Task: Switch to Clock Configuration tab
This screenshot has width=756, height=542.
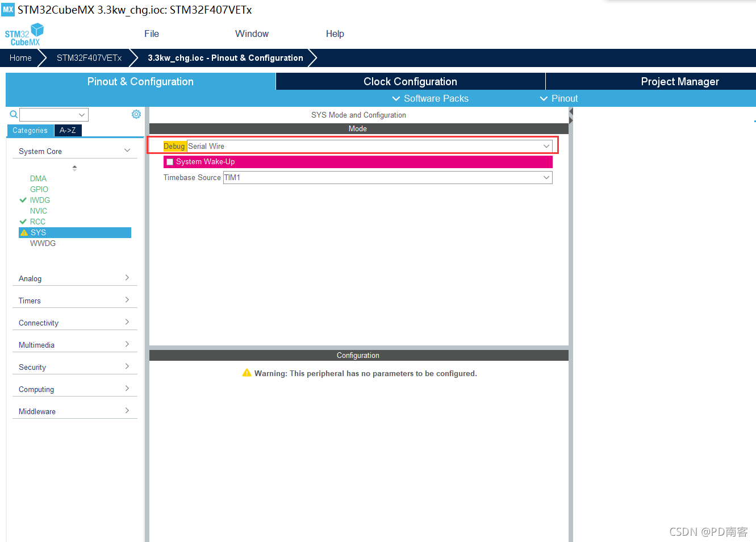Action: point(411,81)
